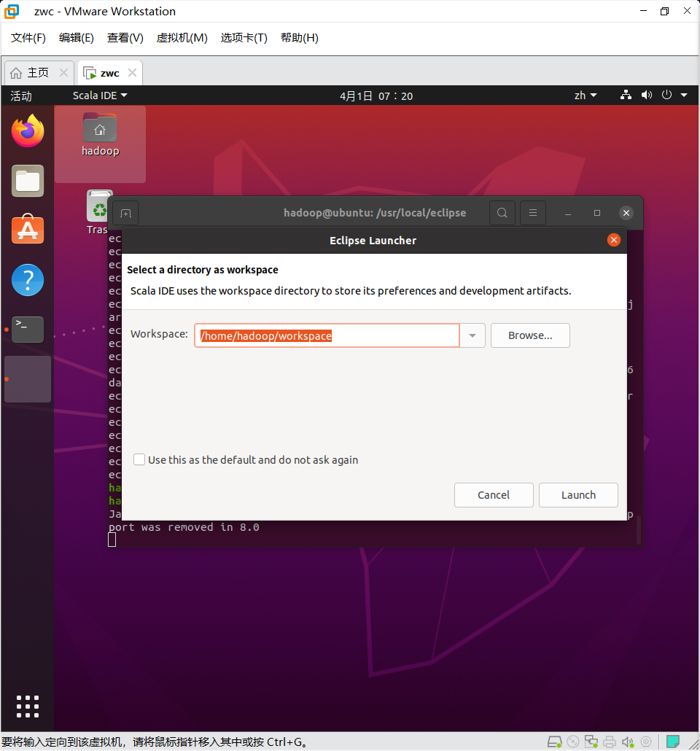The image size is (700, 751).
Task: Open the 文件(F) menu
Action: tap(28, 38)
